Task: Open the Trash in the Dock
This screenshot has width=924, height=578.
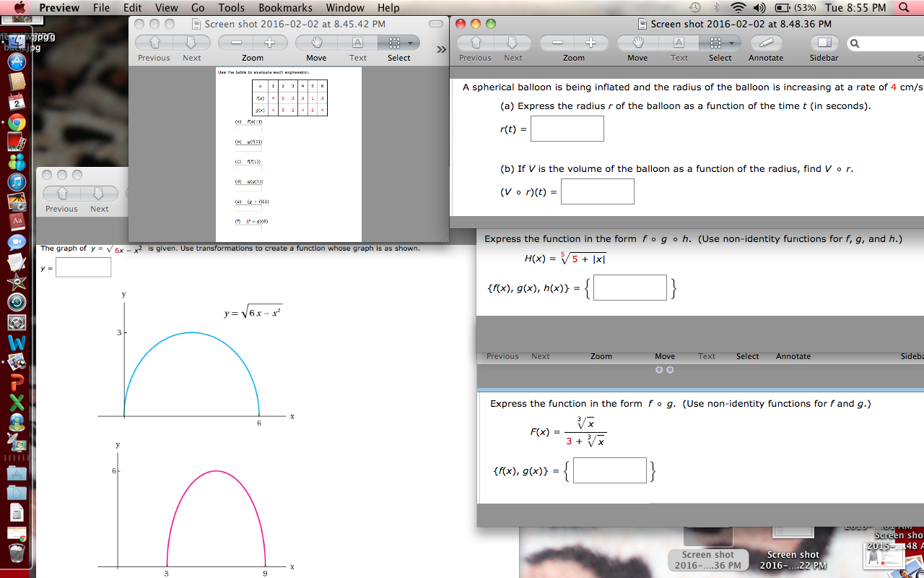Action: (17, 554)
